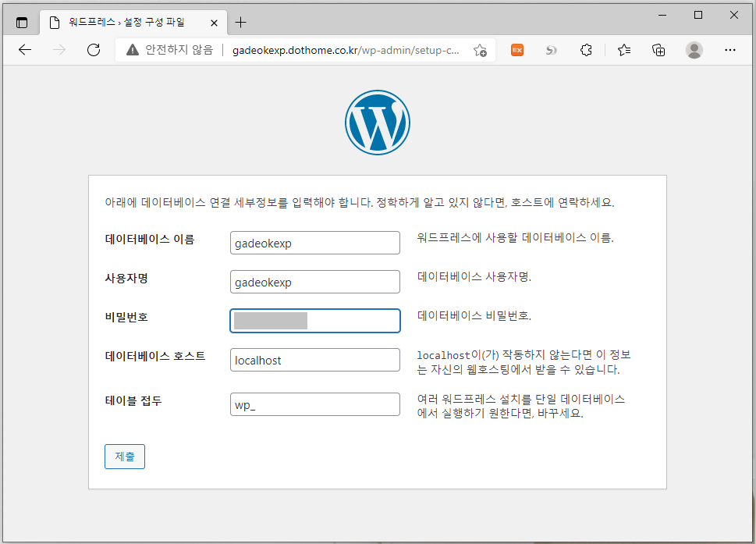The height and width of the screenshot is (544, 756).
Task: Open the Extensions puzzle icon
Action: point(586,50)
